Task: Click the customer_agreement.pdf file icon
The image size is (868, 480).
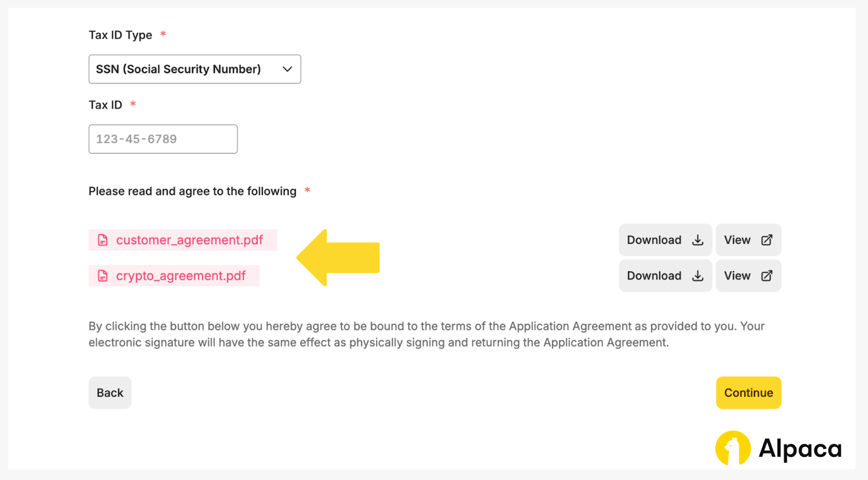Action: pyautogui.click(x=103, y=240)
